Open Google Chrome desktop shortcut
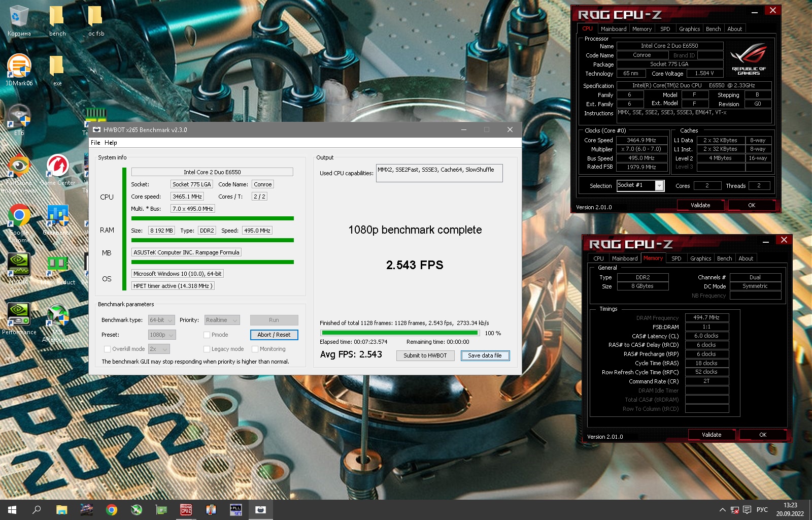The width and height of the screenshot is (812, 520). (x=19, y=223)
